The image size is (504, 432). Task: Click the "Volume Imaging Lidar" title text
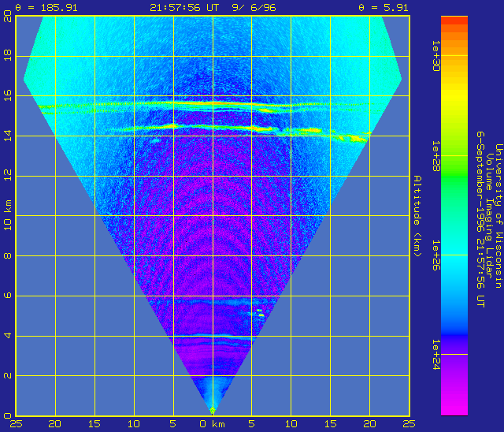489,216
